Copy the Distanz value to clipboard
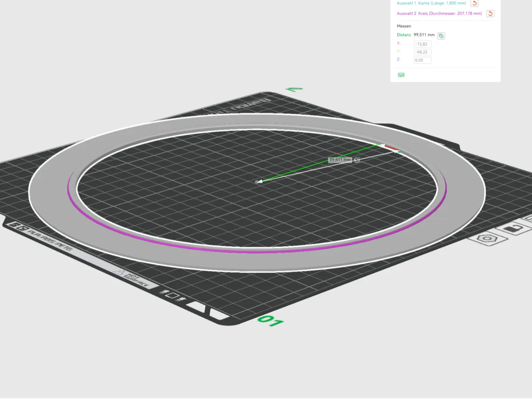 click(441, 35)
